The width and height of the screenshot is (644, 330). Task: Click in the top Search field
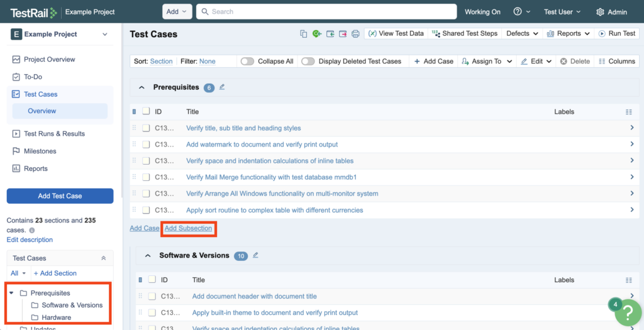[x=326, y=12]
